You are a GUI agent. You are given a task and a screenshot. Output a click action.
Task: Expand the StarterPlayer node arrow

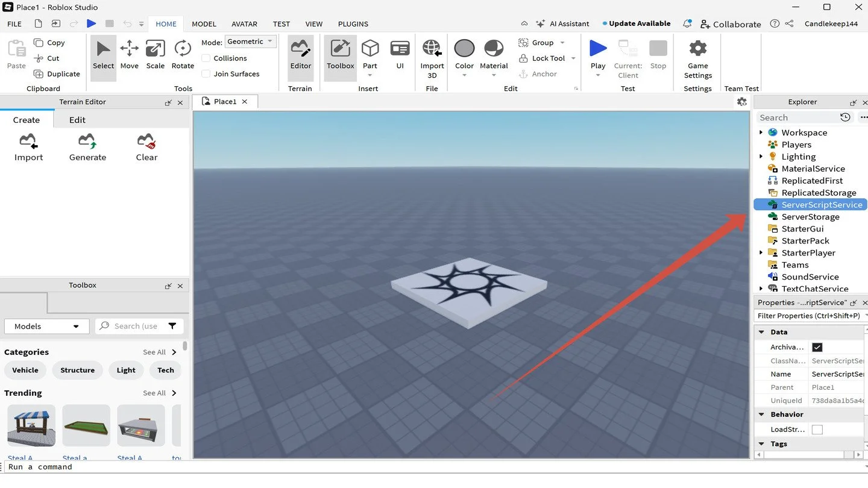(x=761, y=253)
